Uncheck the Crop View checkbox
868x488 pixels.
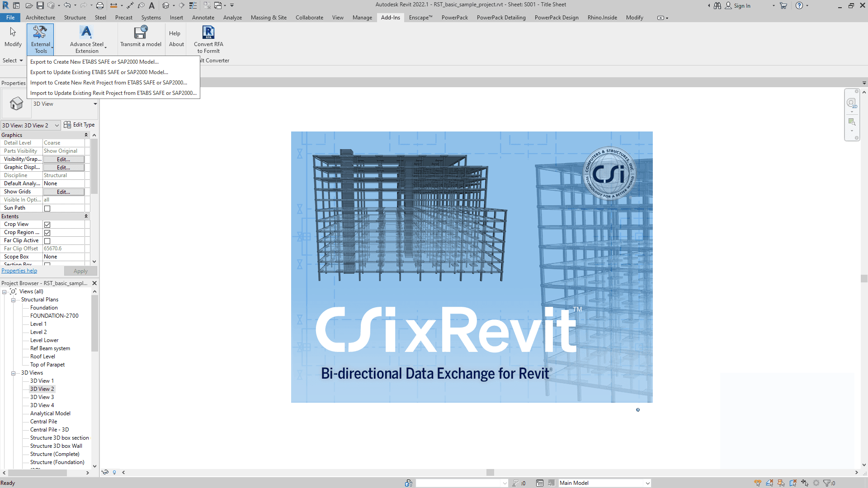pos(47,225)
